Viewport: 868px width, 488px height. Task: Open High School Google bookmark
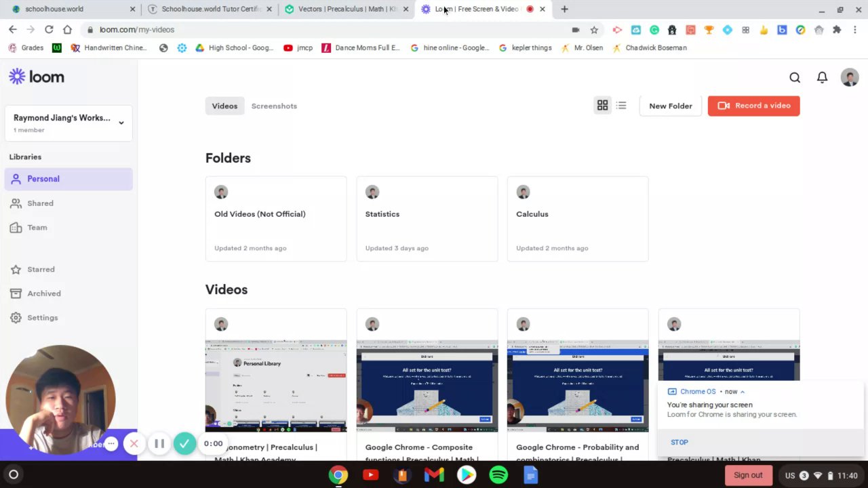[x=234, y=48]
